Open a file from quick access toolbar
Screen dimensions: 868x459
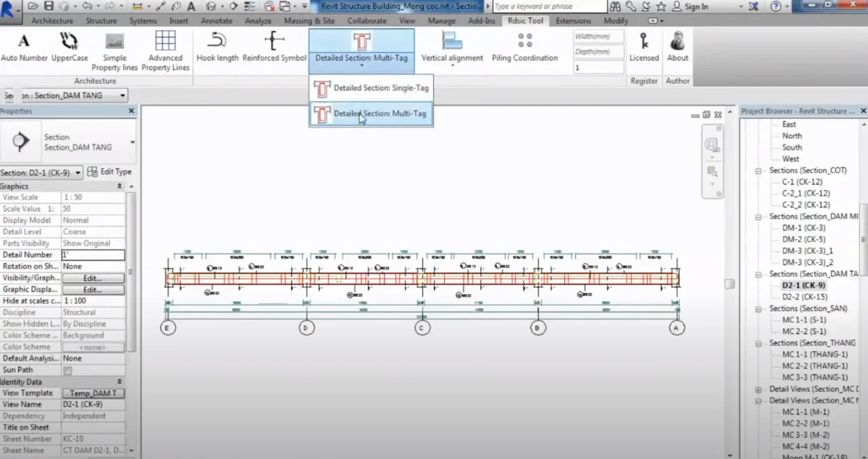33,6
